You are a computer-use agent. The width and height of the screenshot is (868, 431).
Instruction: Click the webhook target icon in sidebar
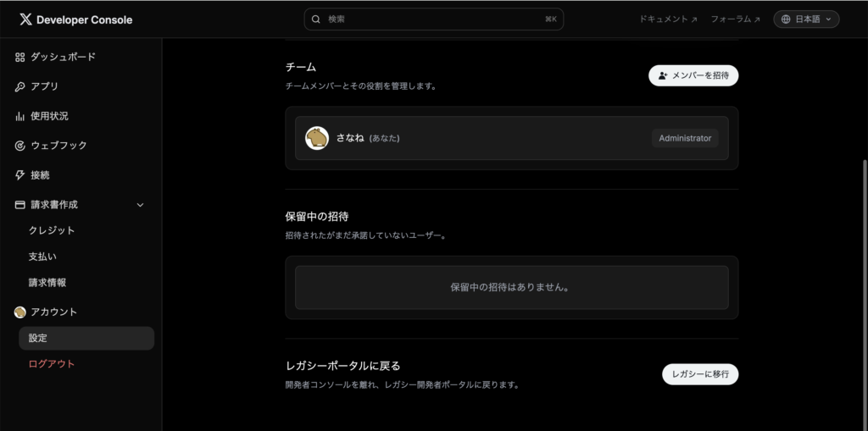[20, 146]
